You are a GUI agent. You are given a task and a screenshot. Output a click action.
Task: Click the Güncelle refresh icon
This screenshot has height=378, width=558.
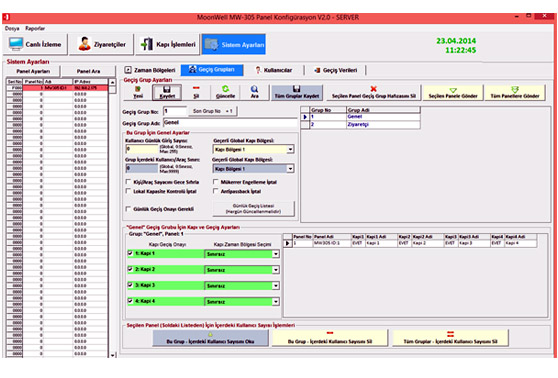[x=225, y=92]
